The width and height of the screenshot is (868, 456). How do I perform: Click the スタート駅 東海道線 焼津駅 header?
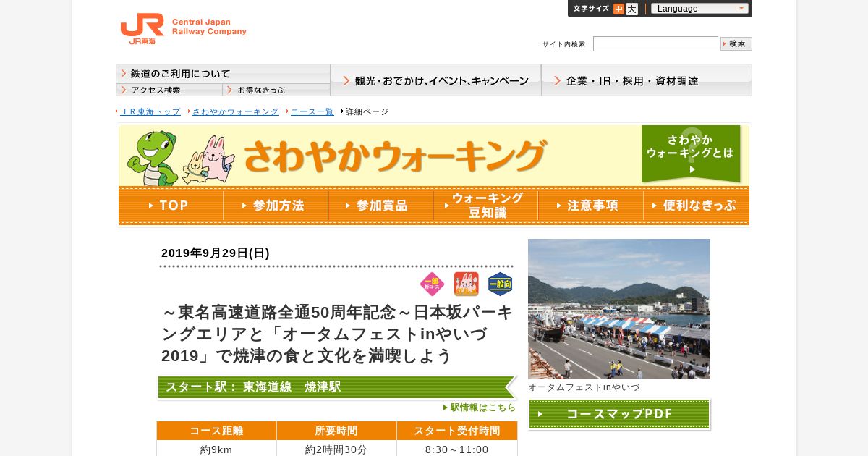337,387
